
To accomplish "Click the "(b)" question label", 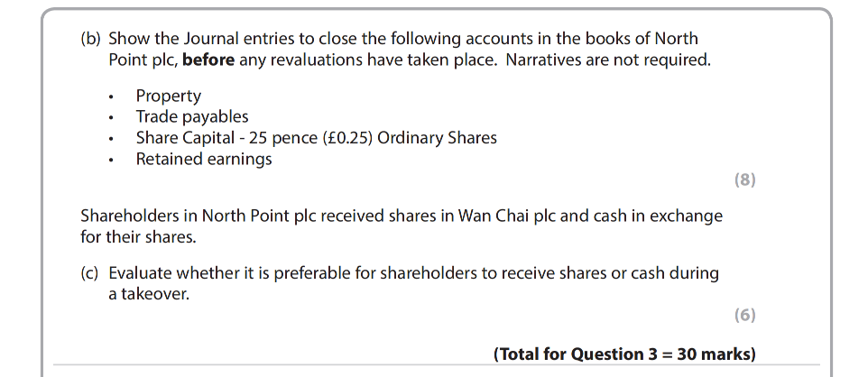I will [x=91, y=40].
